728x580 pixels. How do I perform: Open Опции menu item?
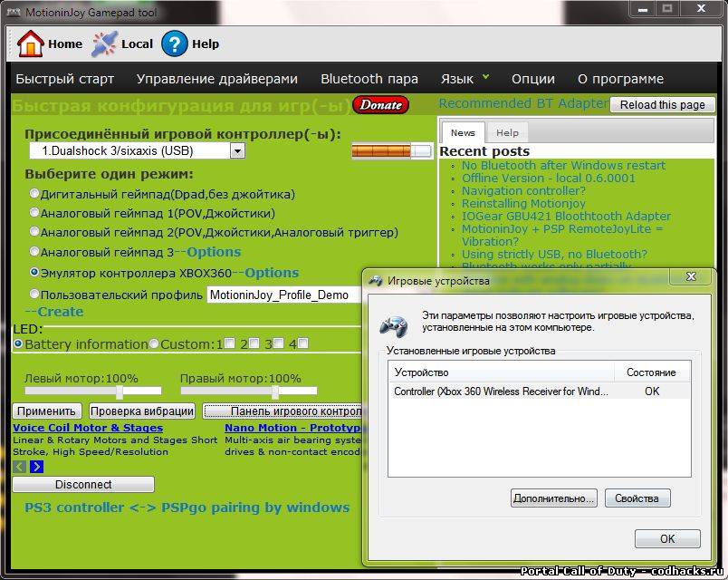tap(533, 79)
